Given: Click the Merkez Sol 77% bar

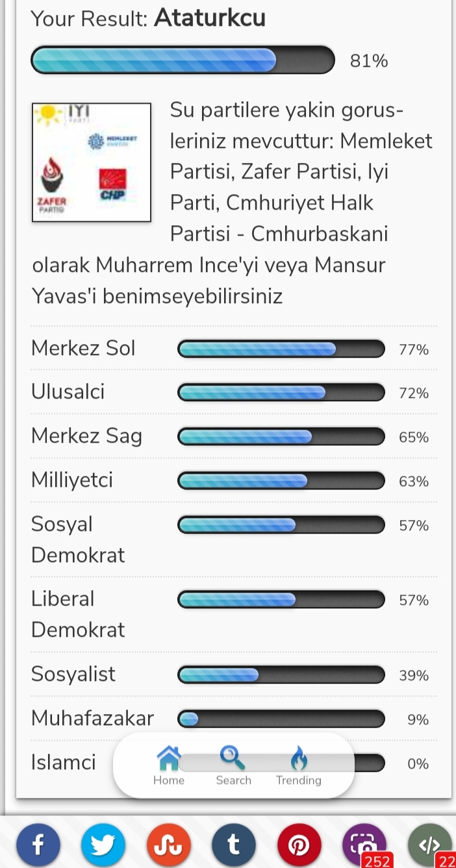Looking at the screenshot, I should pyautogui.click(x=281, y=349).
